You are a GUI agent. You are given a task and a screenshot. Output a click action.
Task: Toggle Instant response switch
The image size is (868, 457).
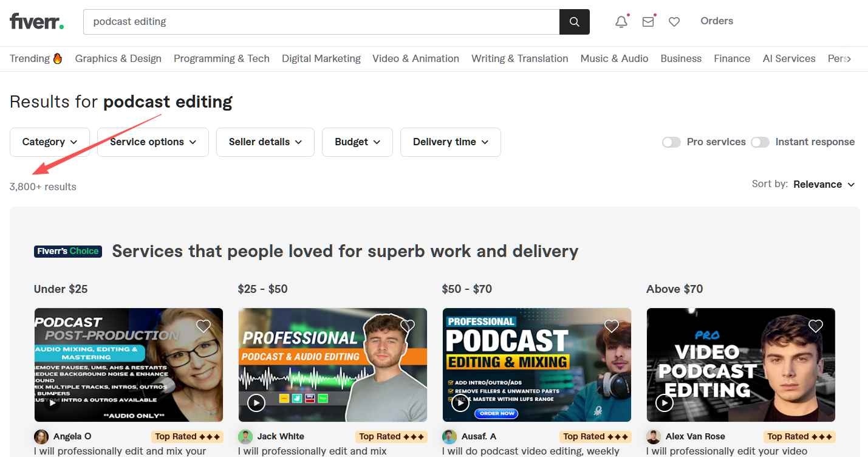coord(760,142)
